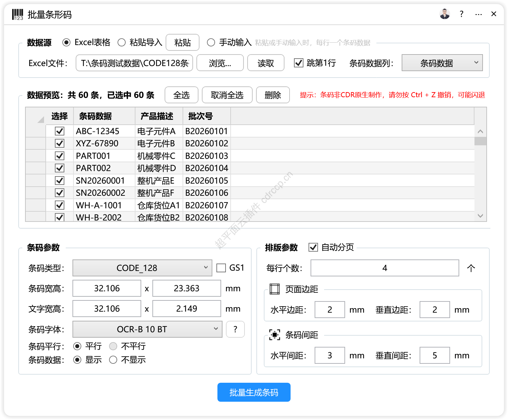
Task: Click the table corner select-all triangle
Action: coord(41,119)
